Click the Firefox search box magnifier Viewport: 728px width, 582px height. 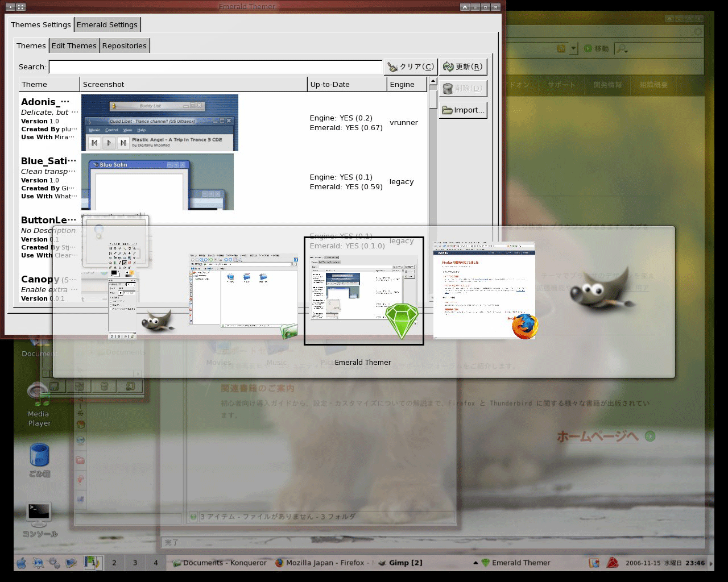pyautogui.click(x=622, y=49)
